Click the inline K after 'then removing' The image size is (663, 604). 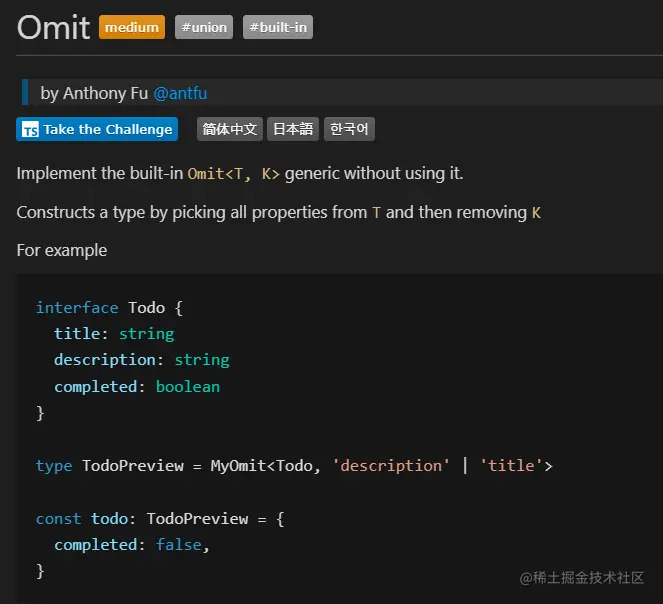coord(536,213)
